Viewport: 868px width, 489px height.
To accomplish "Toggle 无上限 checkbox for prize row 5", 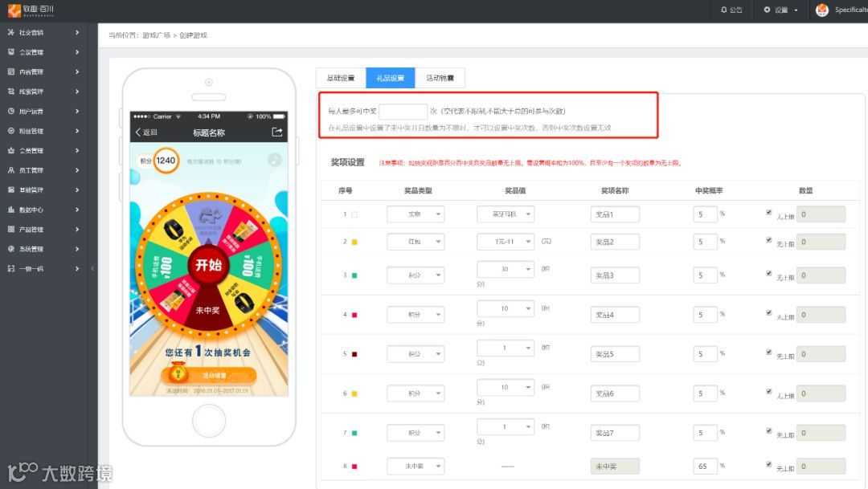I will pos(768,352).
